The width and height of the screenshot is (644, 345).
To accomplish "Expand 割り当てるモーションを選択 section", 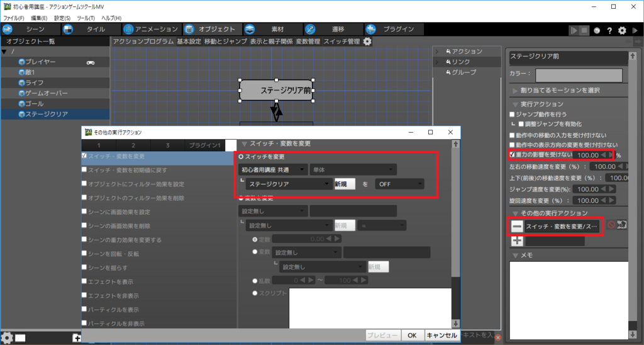I will click(x=515, y=91).
